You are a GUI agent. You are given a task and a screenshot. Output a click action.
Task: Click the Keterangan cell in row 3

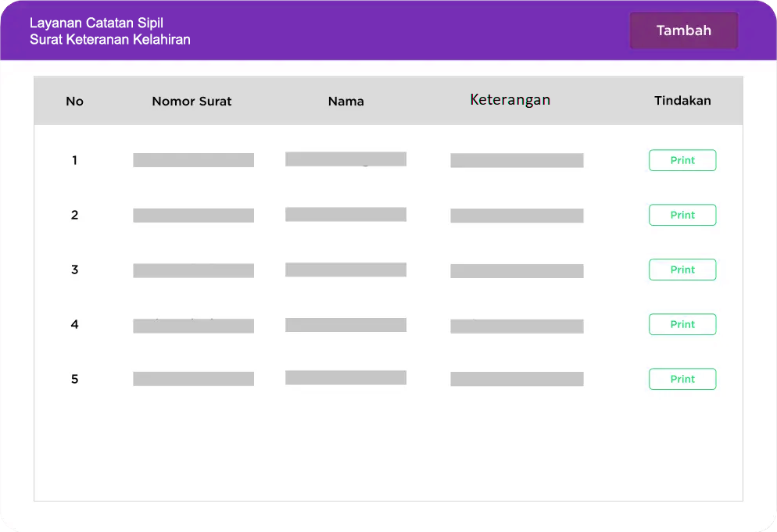517,271
